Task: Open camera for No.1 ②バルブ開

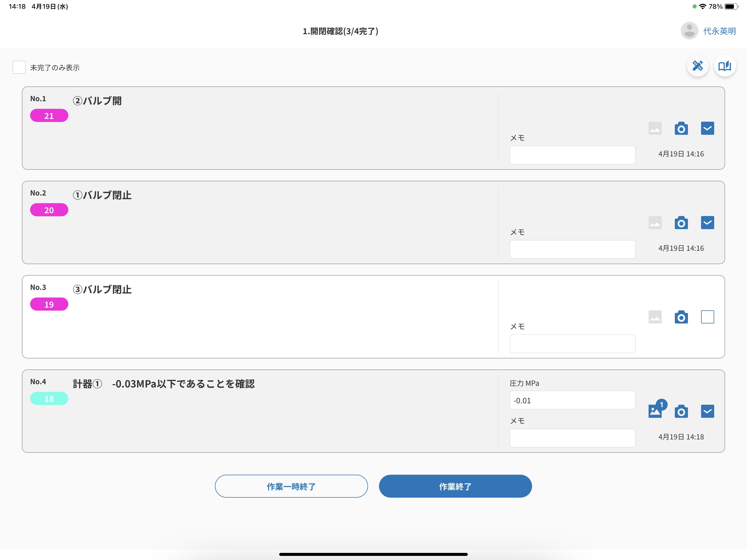Action: [681, 128]
